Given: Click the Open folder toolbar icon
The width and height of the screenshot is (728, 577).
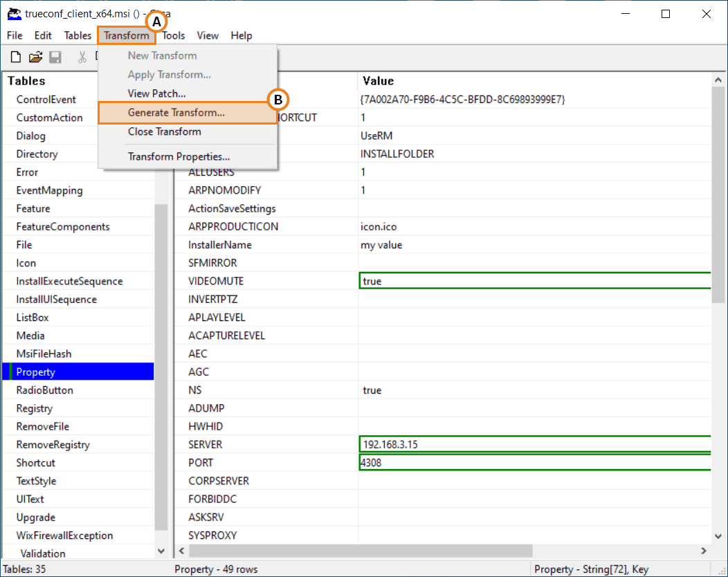Looking at the screenshot, I should point(35,57).
